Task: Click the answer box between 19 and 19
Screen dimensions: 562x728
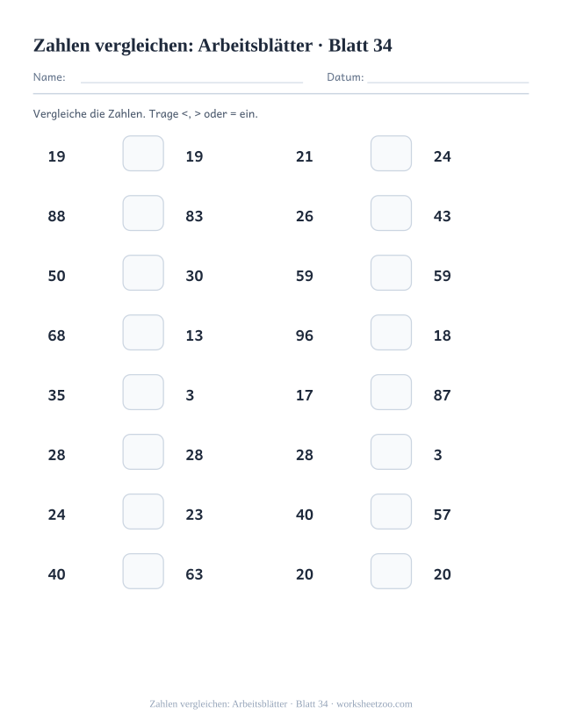Action: [x=143, y=153]
